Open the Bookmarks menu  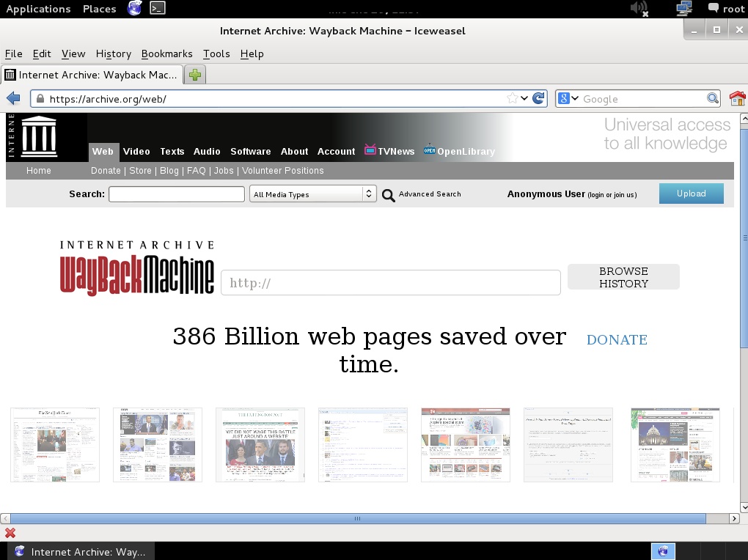coord(166,54)
